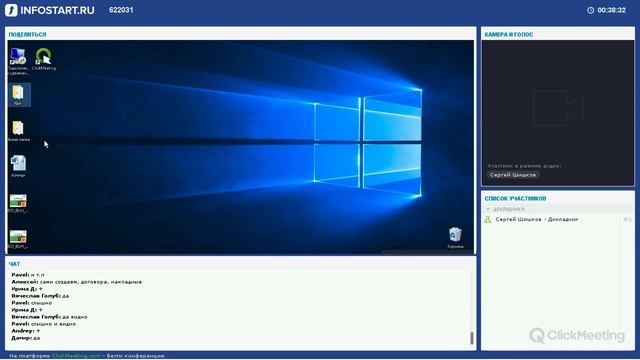Open the upper BD_BUH shortcut icon

pos(18,203)
